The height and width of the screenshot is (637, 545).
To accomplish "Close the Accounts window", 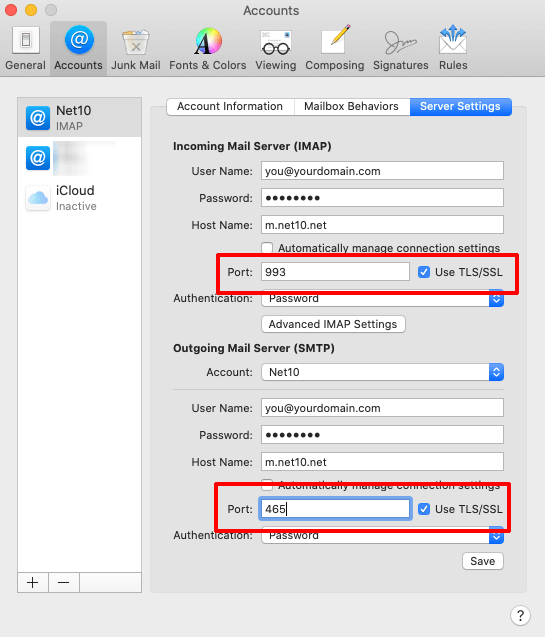I will click(11, 10).
